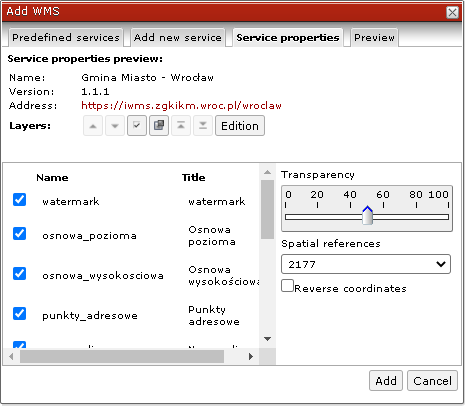Image resolution: width=466 pixels, height=406 pixels.
Task: Click the Title column header
Action: [194, 178]
